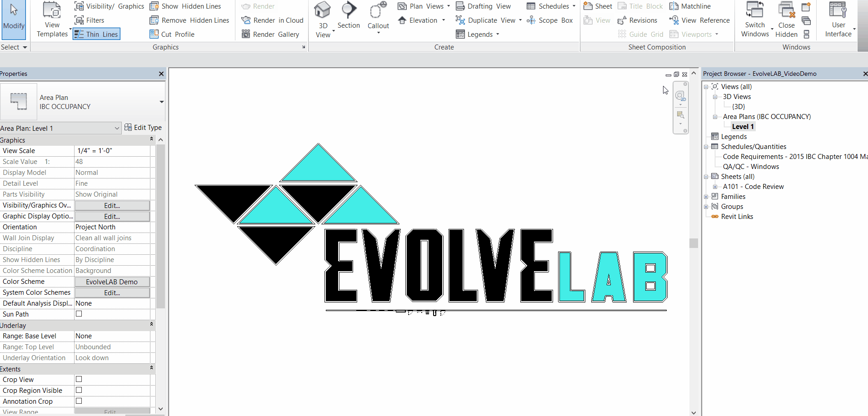Toggle the Annotation Crop checkbox
The image size is (868, 416).
[79, 401]
